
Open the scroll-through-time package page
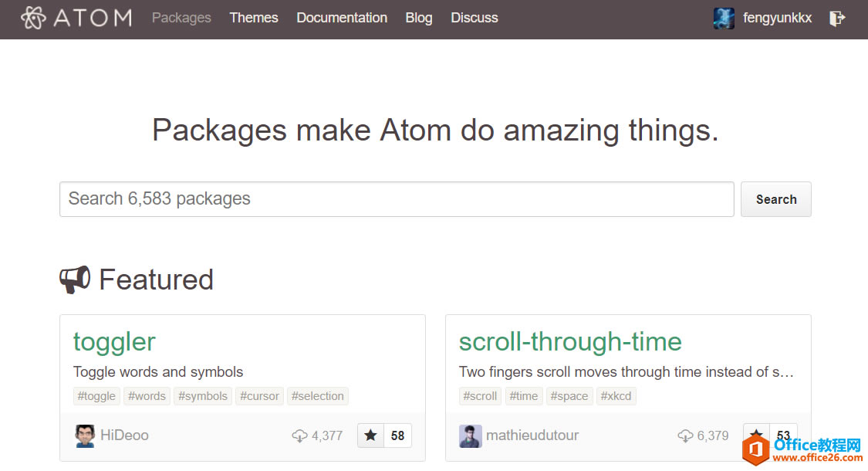click(x=569, y=341)
